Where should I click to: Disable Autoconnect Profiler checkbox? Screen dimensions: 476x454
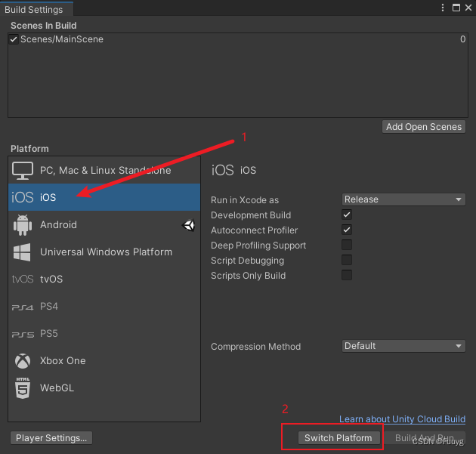point(347,230)
